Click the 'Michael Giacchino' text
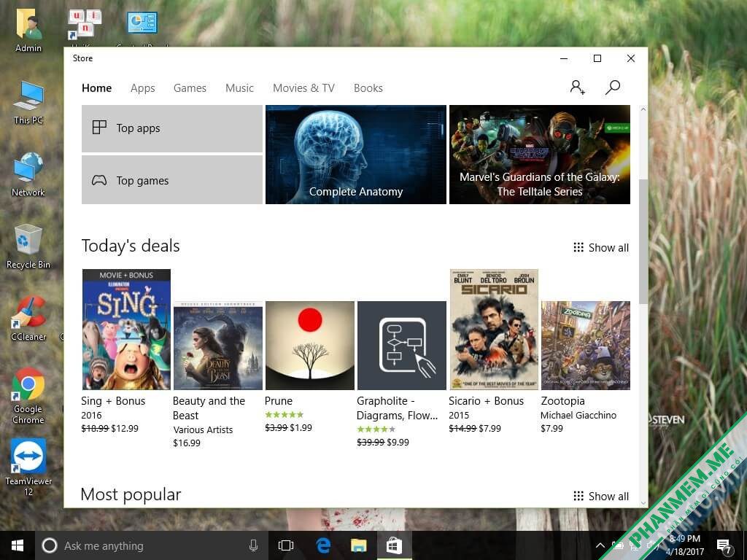Viewport: 747px width, 560px height. pos(578,415)
